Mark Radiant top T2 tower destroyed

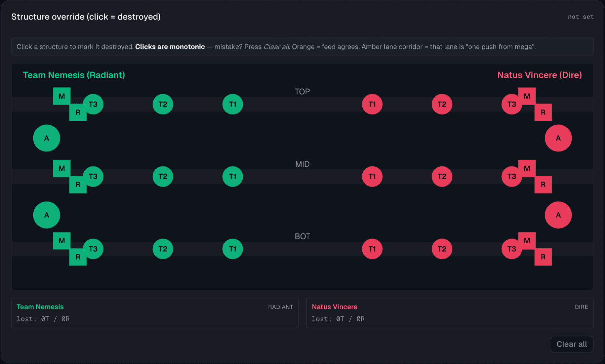point(163,104)
